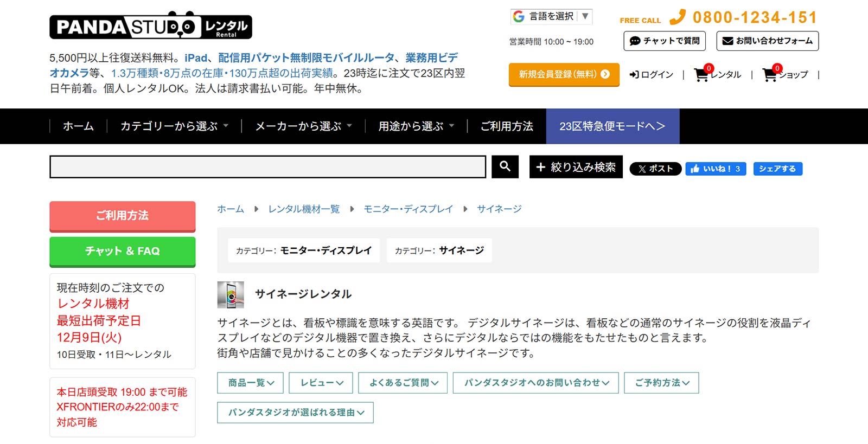
Task: Click the red ご利用方法 sidebar button
Action: 123,216
